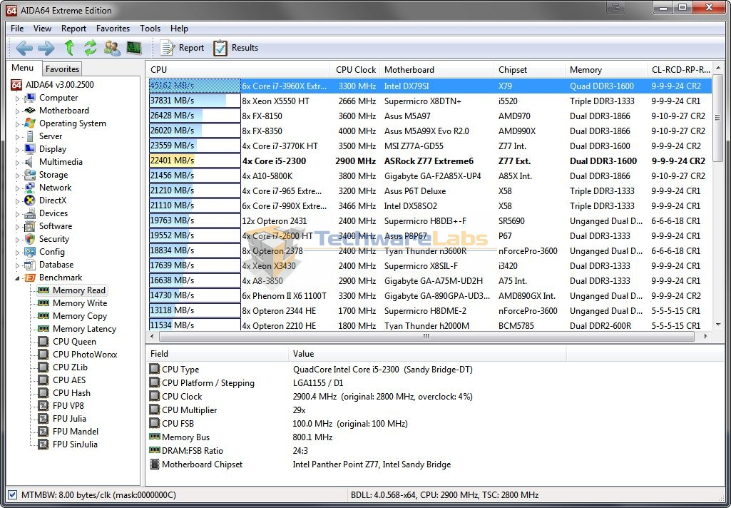Click the green Up arrow icon
The height and width of the screenshot is (508, 731).
tap(69, 48)
